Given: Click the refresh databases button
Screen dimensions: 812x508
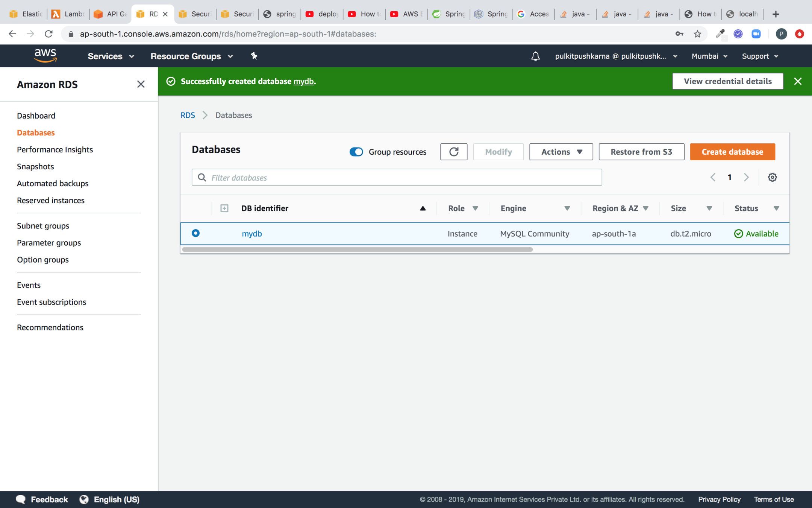Looking at the screenshot, I should pos(454,152).
